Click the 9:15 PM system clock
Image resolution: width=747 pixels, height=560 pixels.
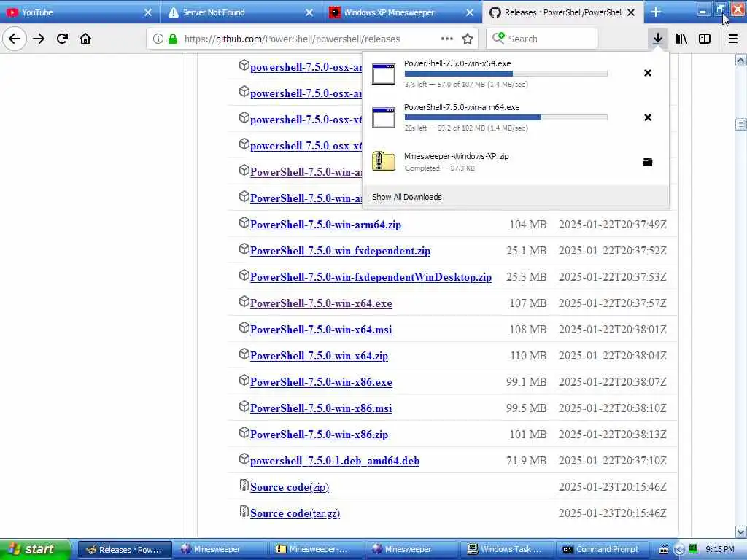719,550
